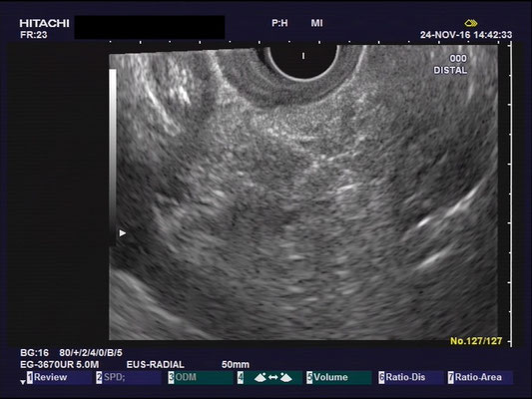Click the 50mm depth readout
The height and width of the screenshot is (399, 532).
pos(236,365)
